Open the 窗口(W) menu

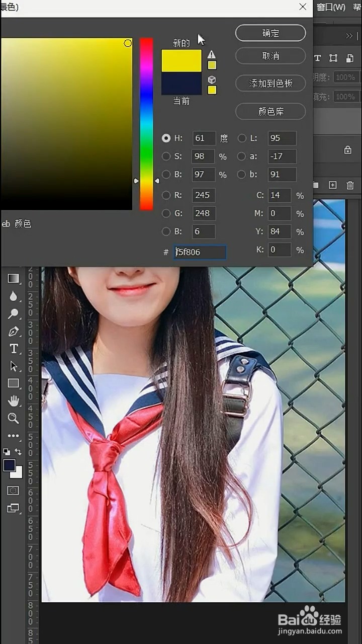(x=331, y=7)
